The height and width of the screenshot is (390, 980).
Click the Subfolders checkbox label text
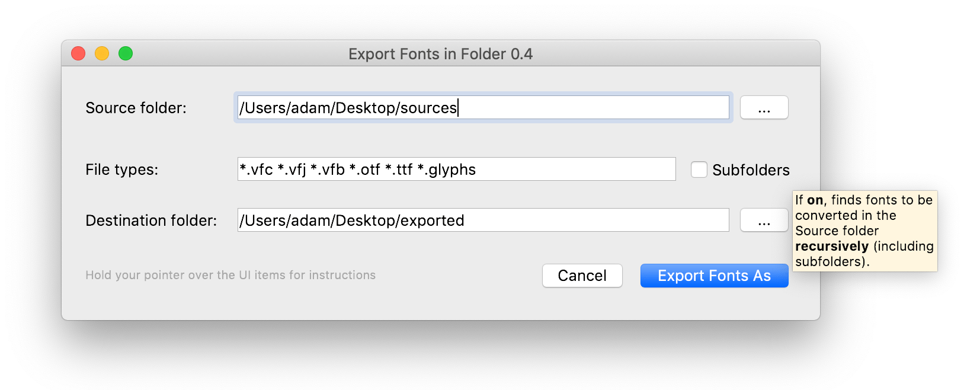click(x=751, y=170)
